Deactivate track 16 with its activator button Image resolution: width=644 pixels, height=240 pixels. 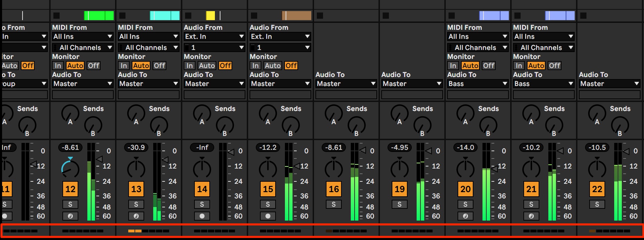point(334,189)
